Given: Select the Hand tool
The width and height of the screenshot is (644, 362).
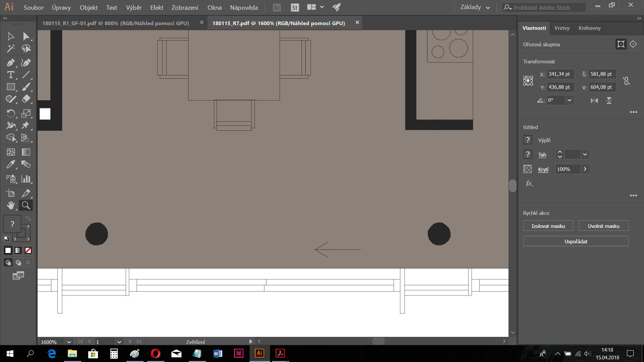Looking at the screenshot, I should tap(11, 205).
